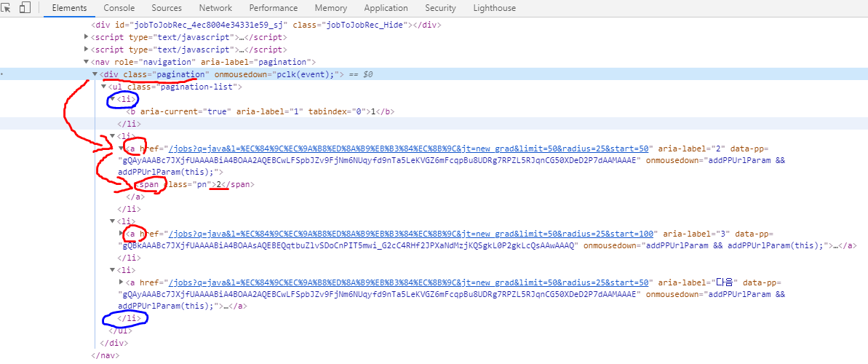Open the Application tab
Viewport: 868px width, 364px height.
point(386,8)
